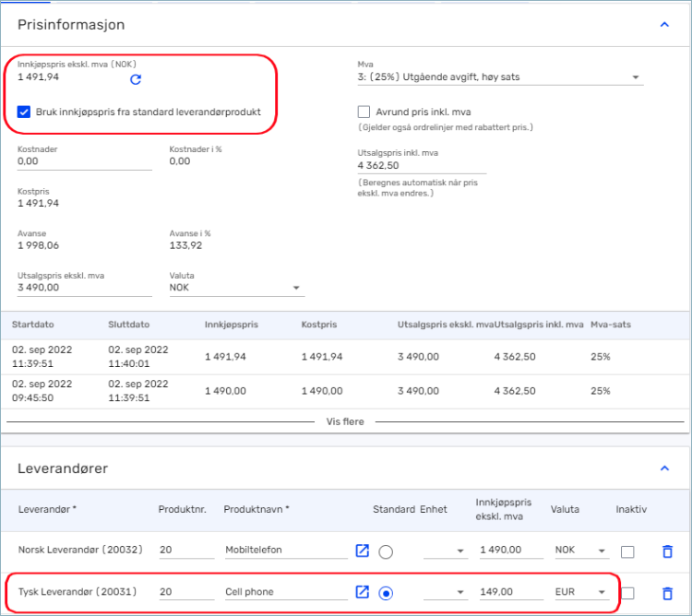
Task: Click the Startdato column header
Action: pyautogui.click(x=32, y=325)
